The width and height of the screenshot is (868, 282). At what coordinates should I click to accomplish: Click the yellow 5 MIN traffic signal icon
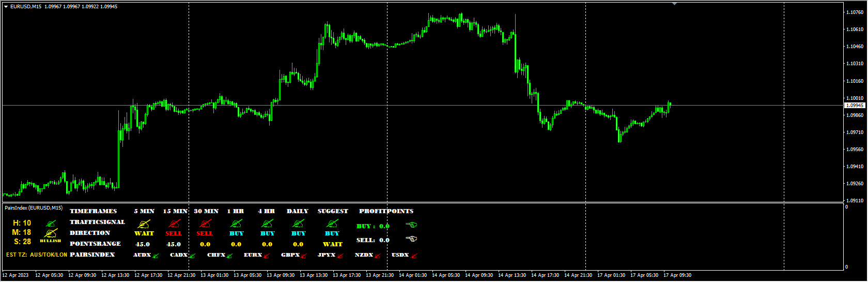point(144,224)
